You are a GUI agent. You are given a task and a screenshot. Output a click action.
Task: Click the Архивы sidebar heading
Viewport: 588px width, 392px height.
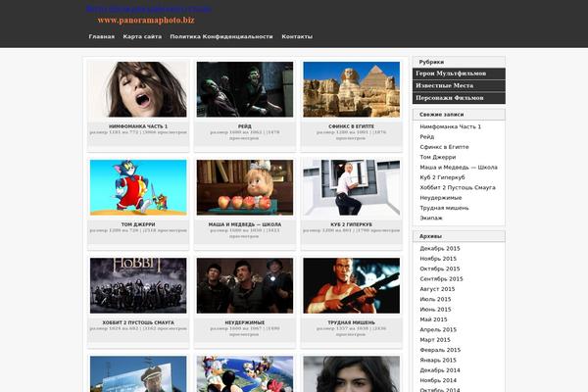point(430,236)
